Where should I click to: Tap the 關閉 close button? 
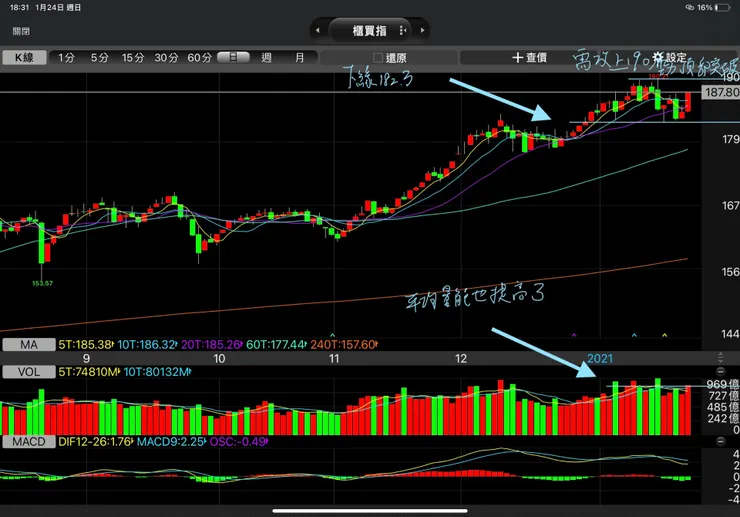tap(21, 31)
